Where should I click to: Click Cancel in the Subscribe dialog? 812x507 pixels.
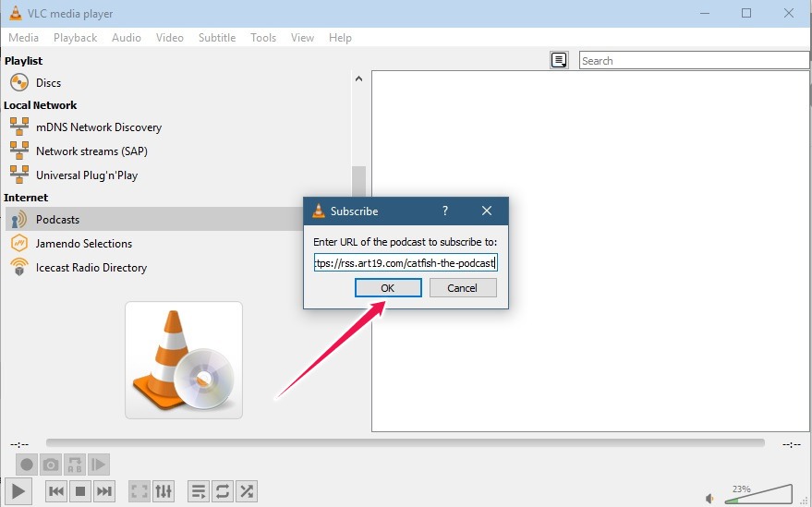click(463, 288)
